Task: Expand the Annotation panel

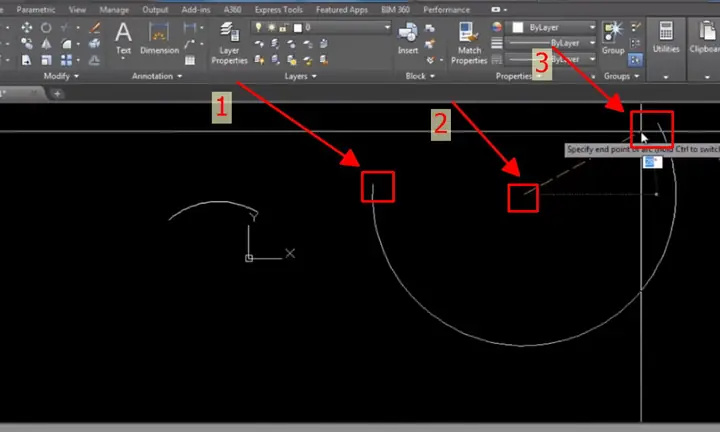Action: pyautogui.click(x=157, y=76)
